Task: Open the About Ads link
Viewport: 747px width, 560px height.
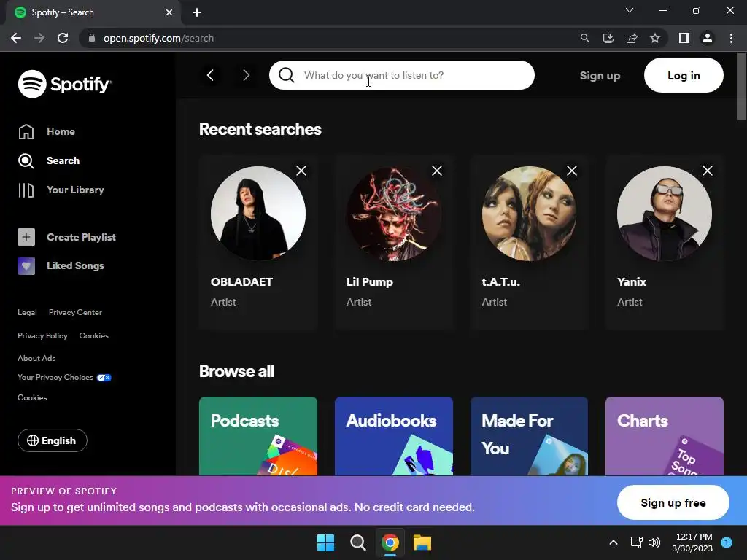Action: [36, 358]
